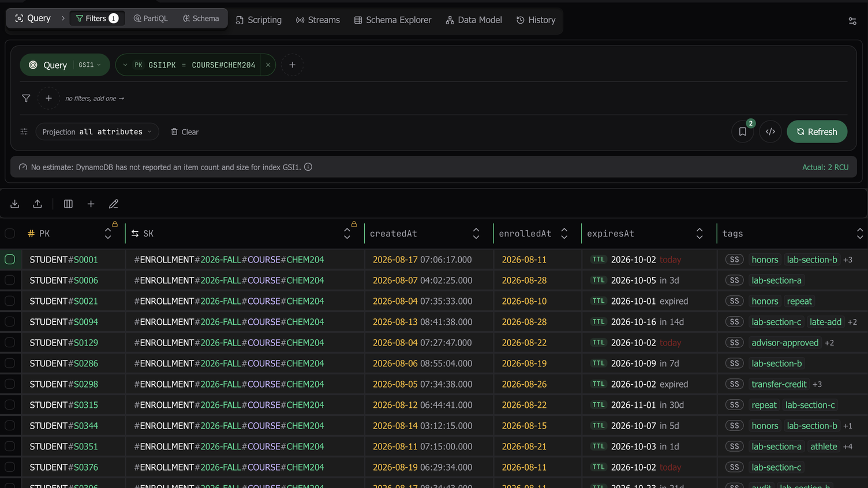Viewport: 868px width, 488px height.
Task: Open settings sliders icon at top right
Action: 852,21
